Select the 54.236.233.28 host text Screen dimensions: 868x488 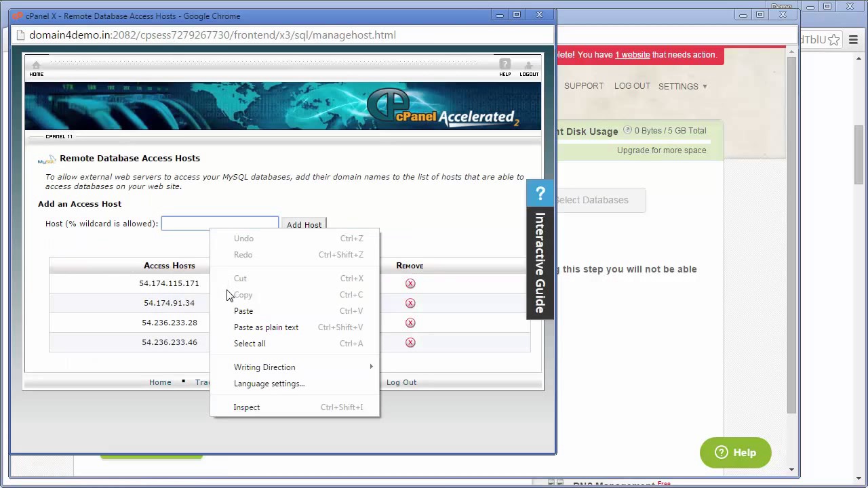pyautogui.click(x=170, y=323)
